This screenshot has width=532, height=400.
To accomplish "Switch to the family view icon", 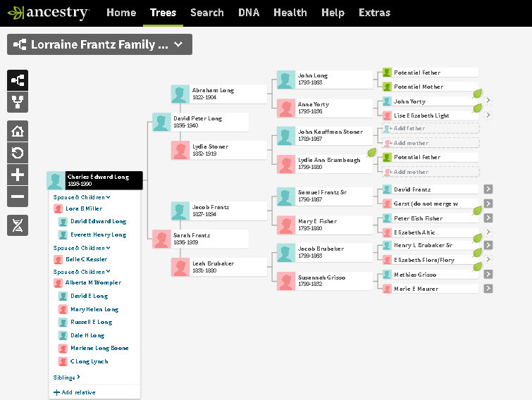I will pyautogui.click(x=18, y=103).
